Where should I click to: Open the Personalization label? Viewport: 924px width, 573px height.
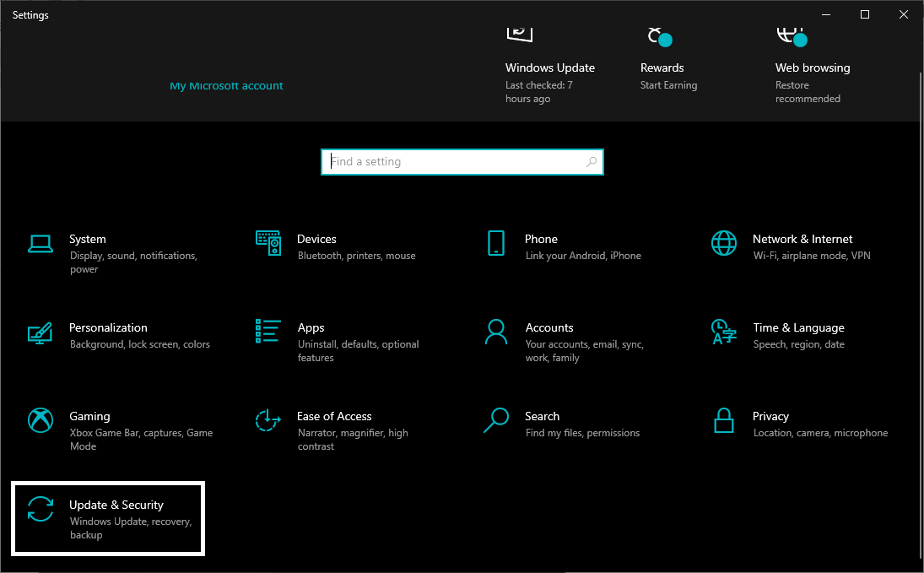[108, 327]
